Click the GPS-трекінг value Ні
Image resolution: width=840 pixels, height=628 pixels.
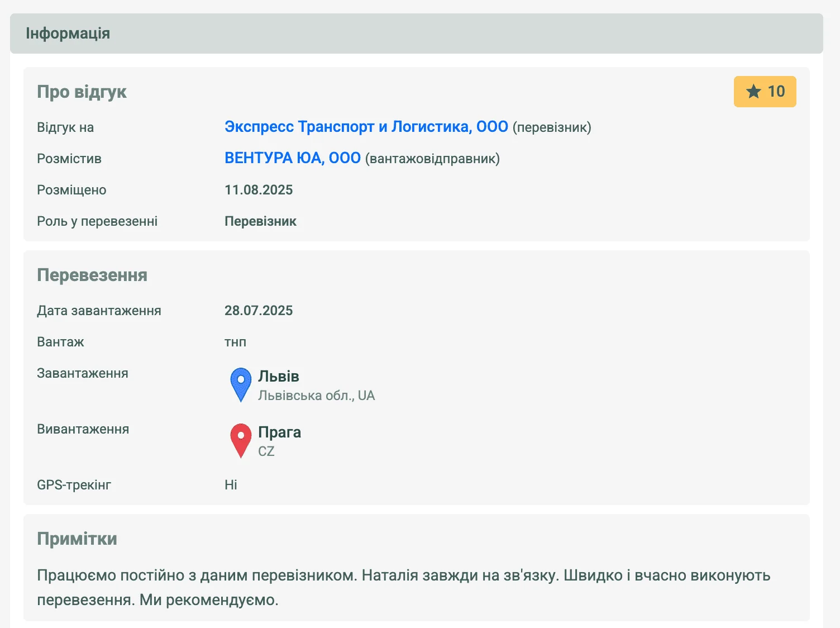(x=231, y=485)
